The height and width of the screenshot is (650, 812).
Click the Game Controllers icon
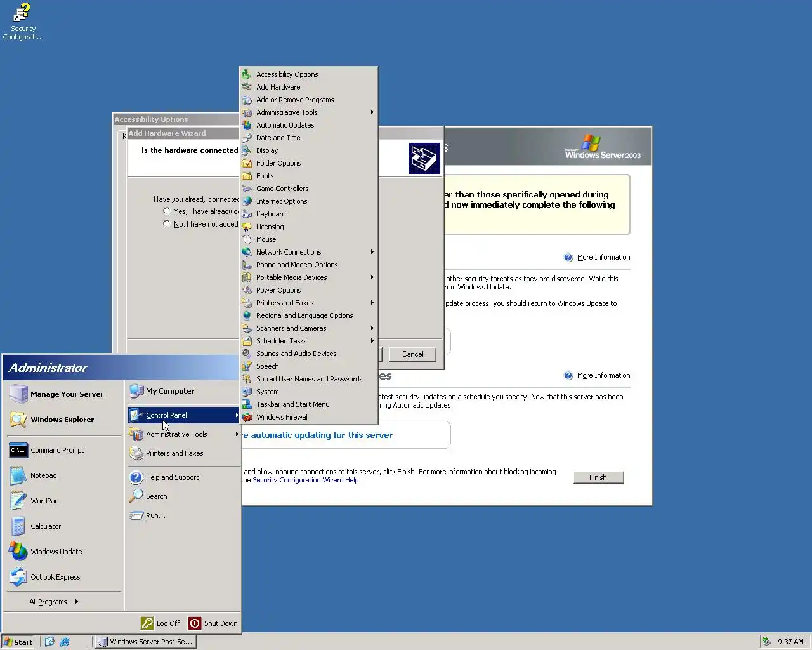(x=247, y=189)
